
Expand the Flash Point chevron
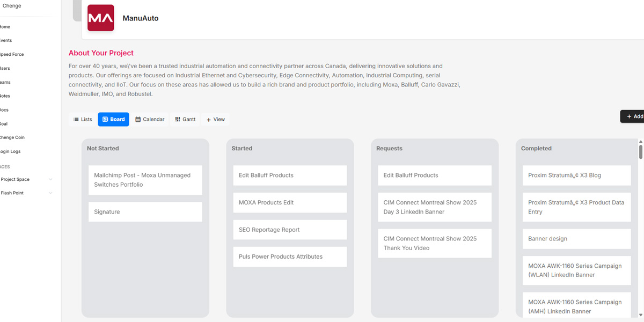pos(50,193)
